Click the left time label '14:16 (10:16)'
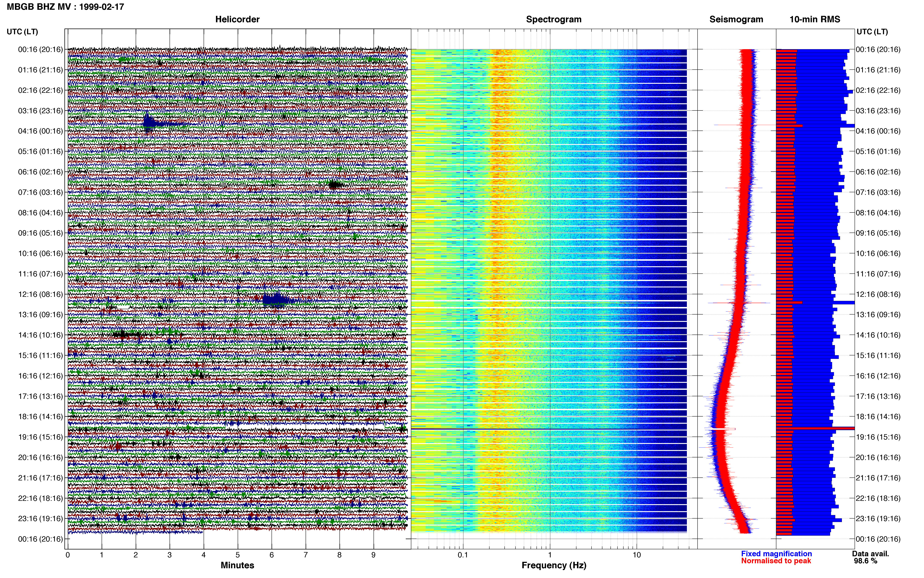The height and width of the screenshot is (578, 924). [x=41, y=335]
